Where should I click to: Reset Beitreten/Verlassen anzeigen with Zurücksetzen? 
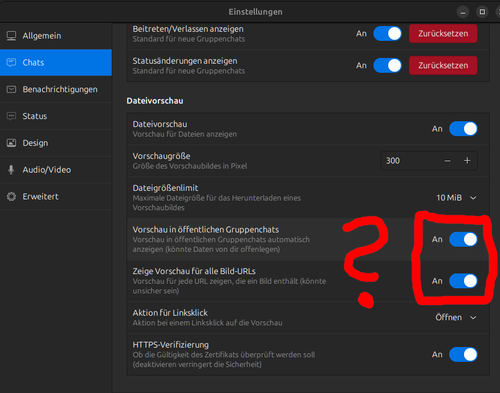[x=443, y=34]
